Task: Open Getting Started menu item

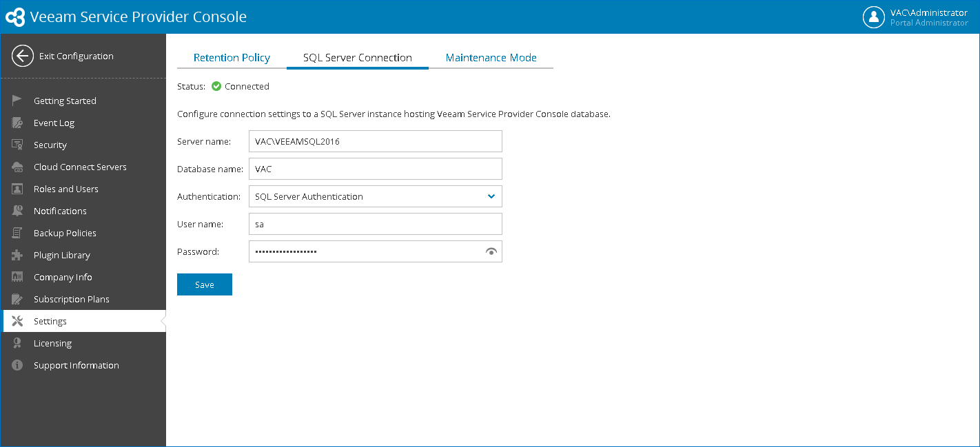Action: click(83, 101)
